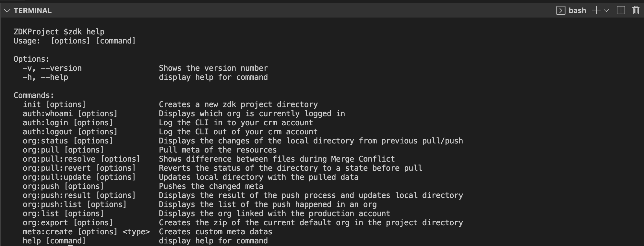Select the bash terminal label

click(x=577, y=11)
